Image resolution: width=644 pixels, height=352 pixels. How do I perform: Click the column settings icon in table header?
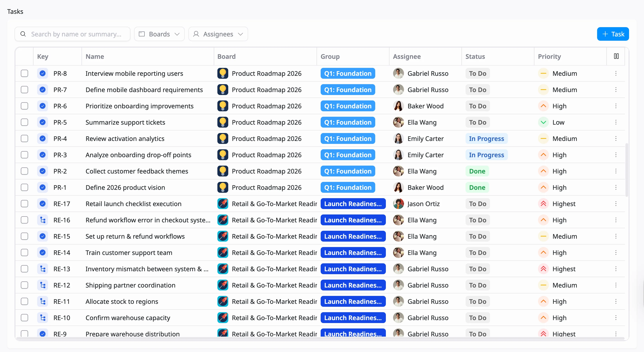pos(616,56)
